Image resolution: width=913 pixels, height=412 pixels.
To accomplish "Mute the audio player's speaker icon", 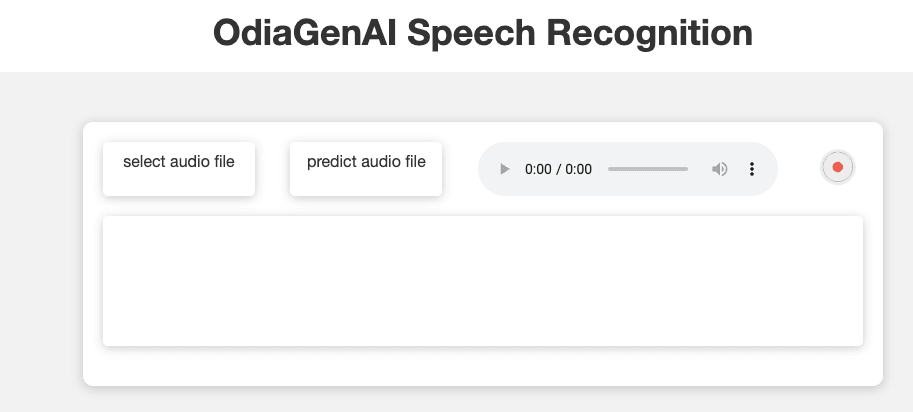I will (x=719, y=169).
